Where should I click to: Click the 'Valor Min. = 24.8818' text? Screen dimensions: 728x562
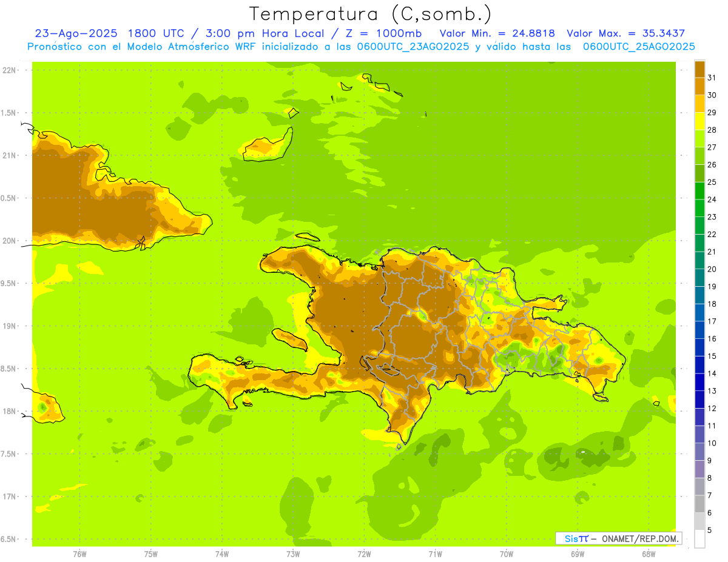(x=497, y=33)
